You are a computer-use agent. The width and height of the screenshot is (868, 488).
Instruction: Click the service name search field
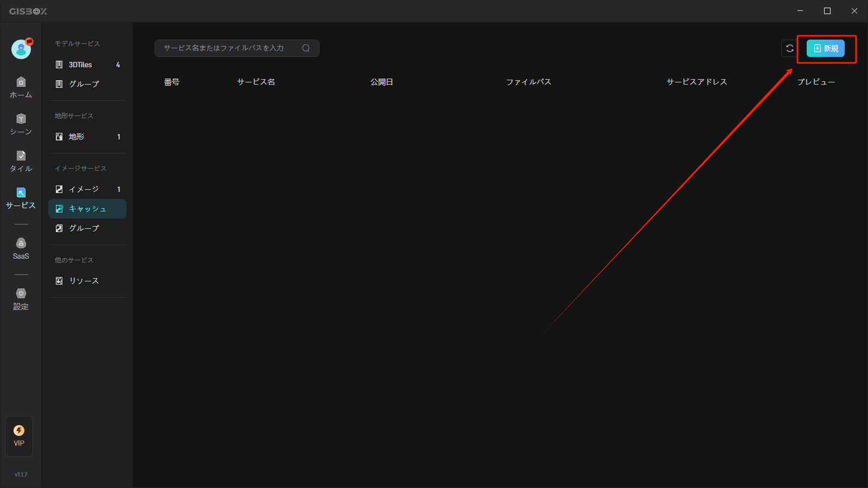[x=237, y=48]
